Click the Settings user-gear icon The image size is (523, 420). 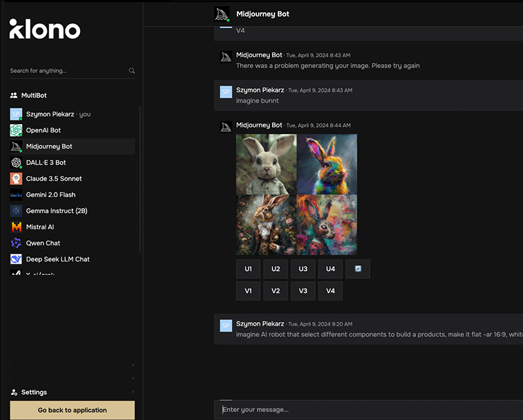(x=14, y=392)
